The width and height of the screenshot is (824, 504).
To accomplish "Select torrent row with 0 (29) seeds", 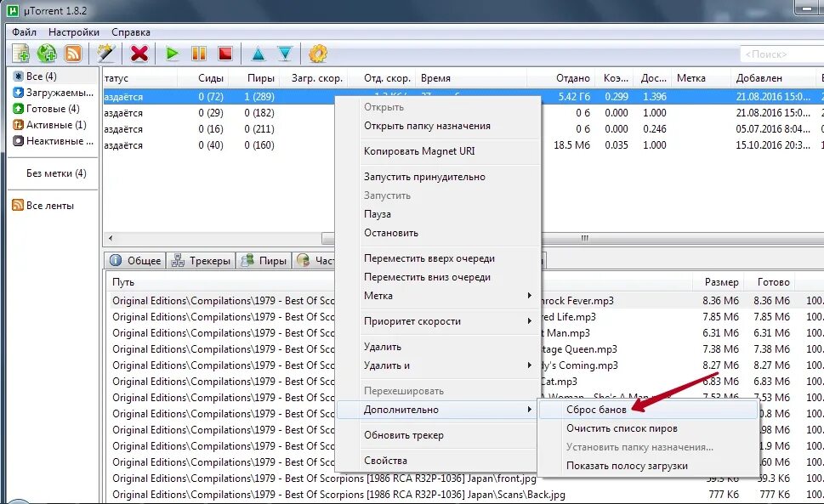I will [x=463, y=113].
